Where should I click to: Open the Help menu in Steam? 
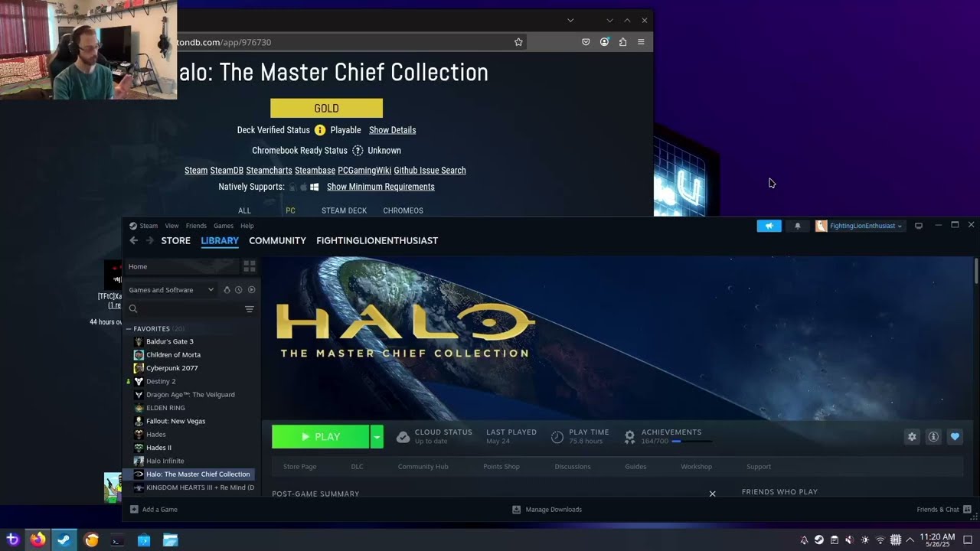pos(247,226)
